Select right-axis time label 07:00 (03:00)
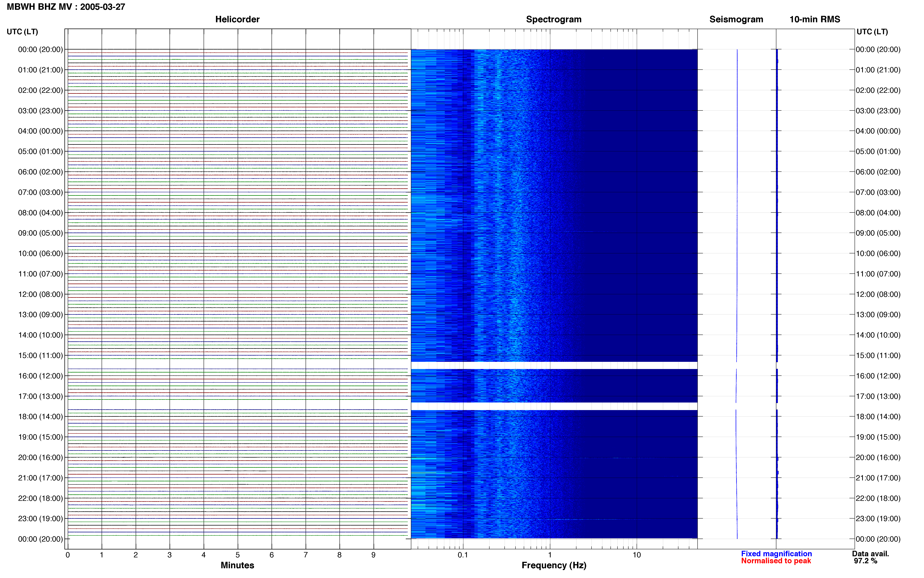 (x=878, y=192)
